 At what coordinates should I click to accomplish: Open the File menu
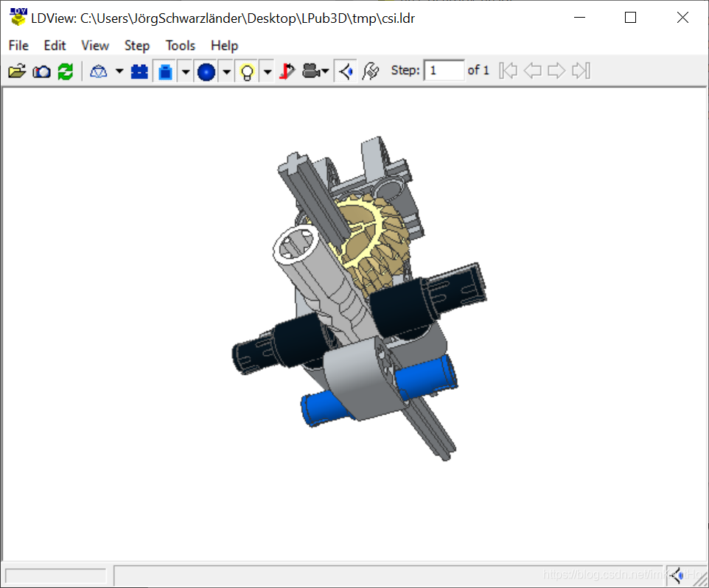18,46
